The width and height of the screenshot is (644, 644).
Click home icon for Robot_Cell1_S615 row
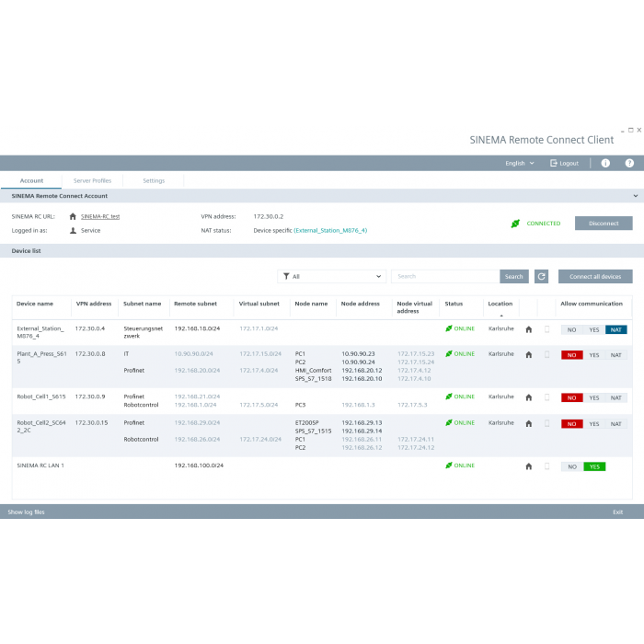[x=528, y=397]
